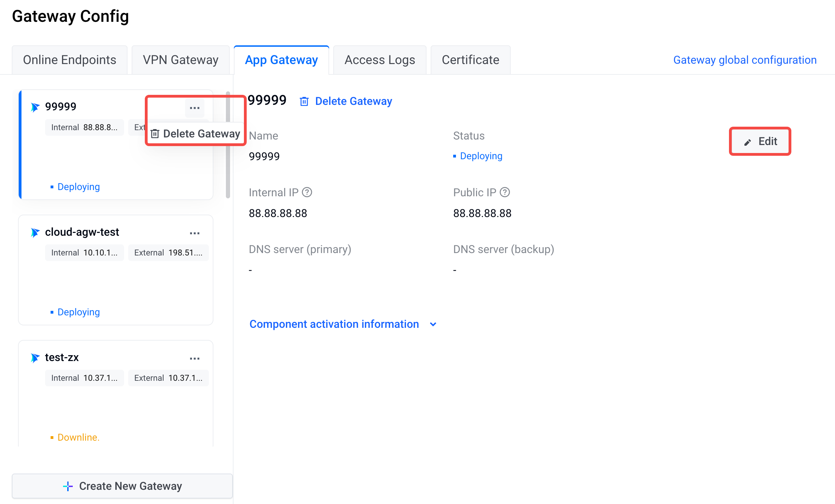Click the Edit button

click(760, 141)
